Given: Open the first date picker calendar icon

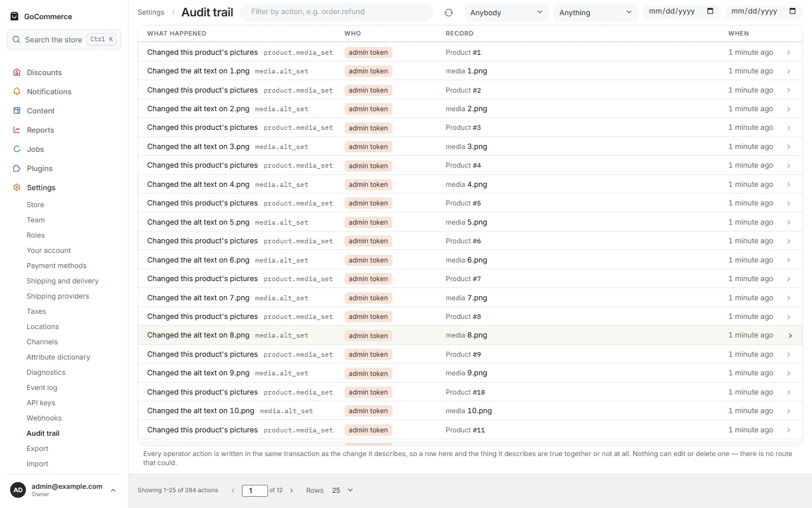Looking at the screenshot, I should (x=710, y=11).
